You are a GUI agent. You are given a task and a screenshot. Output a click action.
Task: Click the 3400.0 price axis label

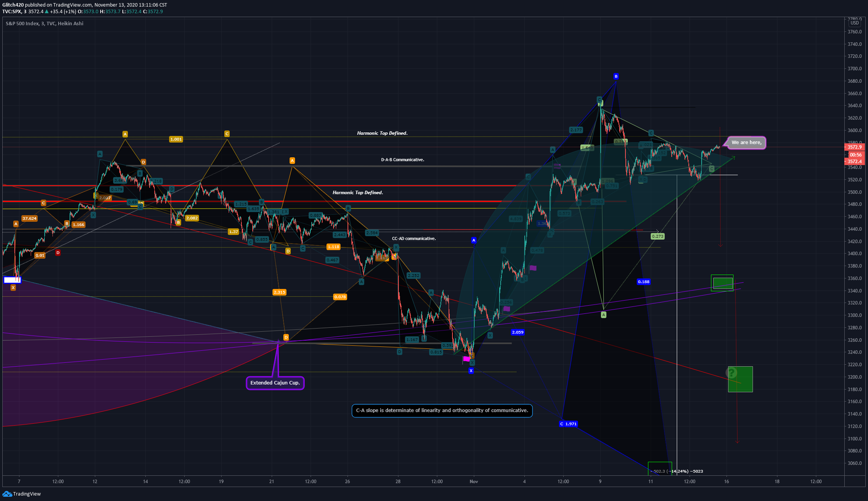point(854,254)
